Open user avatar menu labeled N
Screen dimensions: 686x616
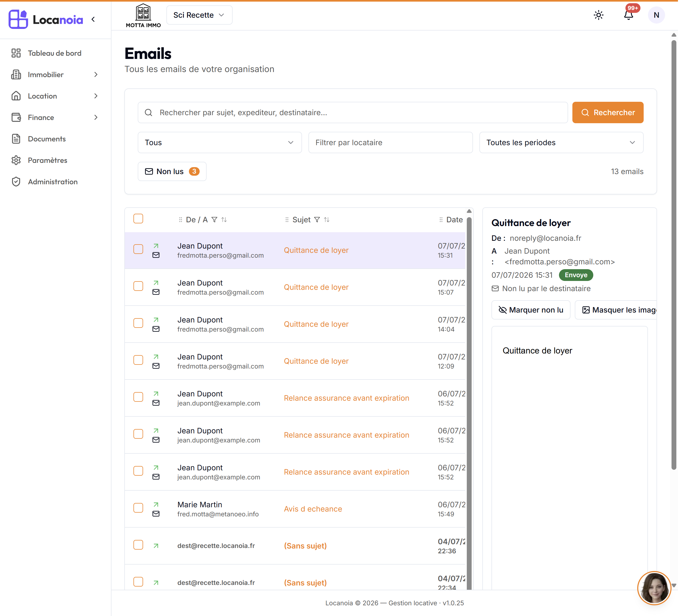tap(656, 15)
